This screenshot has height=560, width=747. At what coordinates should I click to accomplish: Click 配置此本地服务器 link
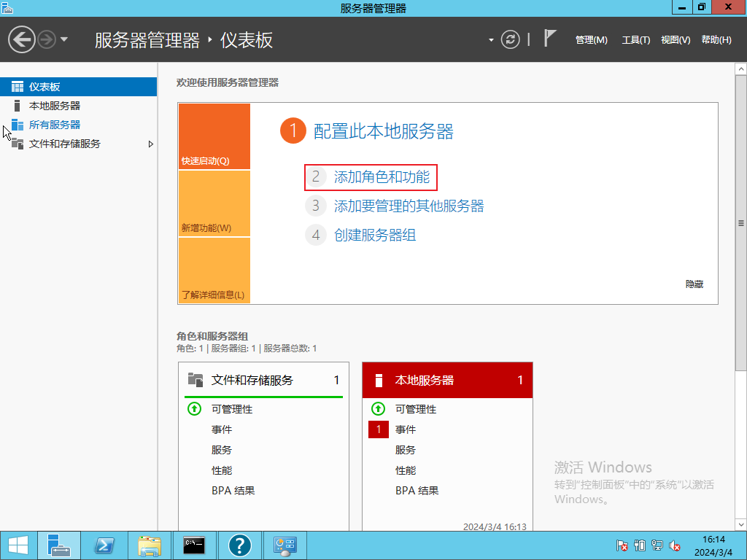tap(384, 131)
